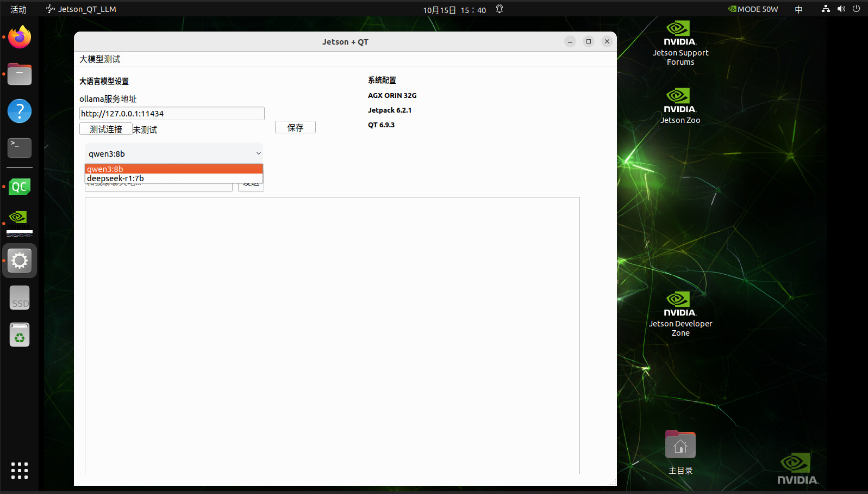This screenshot has height=494, width=868.
Task: Click the 测试连接 button
Action: coord(106,129)
